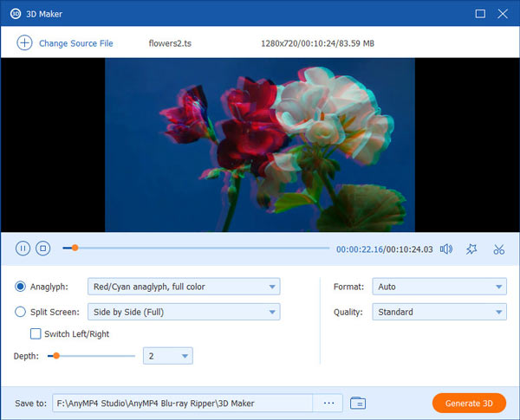
Task: Click the 3D Maker app logo
Action: point(16,14)
